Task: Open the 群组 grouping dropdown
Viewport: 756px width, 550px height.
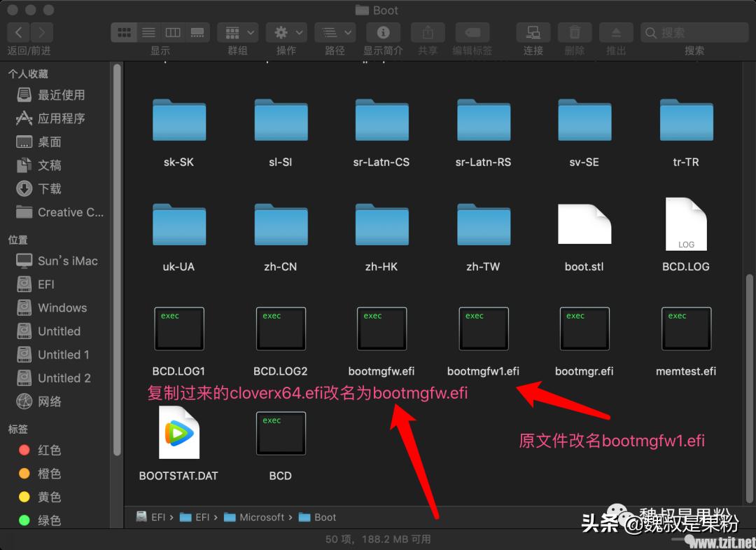Action: click(237, 32)
